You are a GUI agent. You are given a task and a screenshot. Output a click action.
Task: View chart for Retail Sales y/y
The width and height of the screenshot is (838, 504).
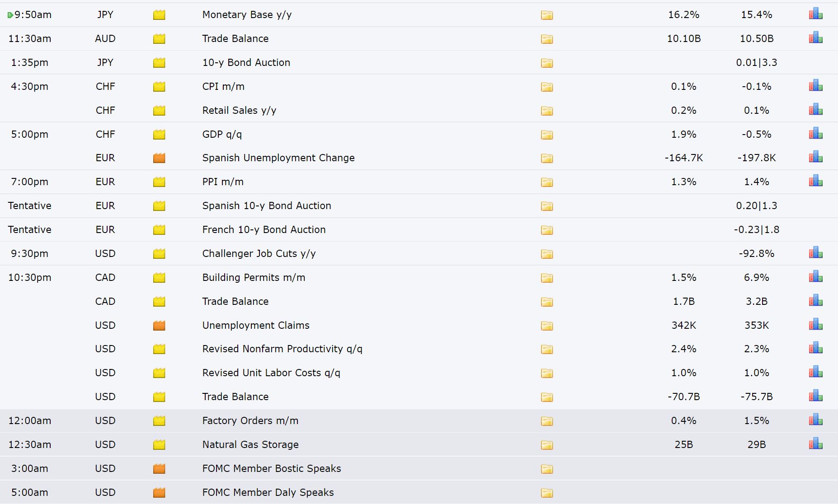pos(815,110)
